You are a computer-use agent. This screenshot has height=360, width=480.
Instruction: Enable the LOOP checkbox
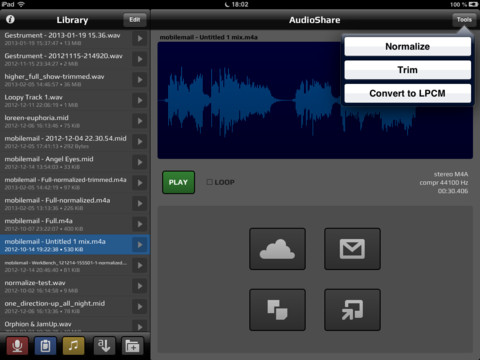coord(209,182)
